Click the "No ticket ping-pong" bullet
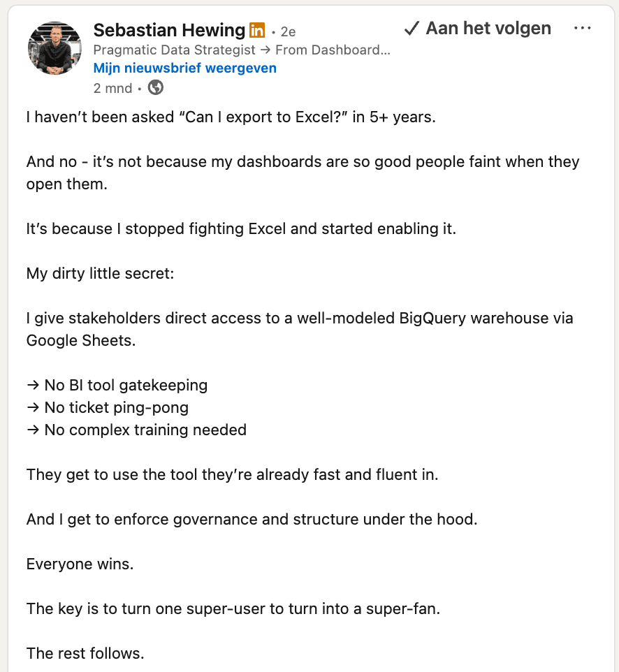Screen dimensions: 619x672 click(116, 407)
